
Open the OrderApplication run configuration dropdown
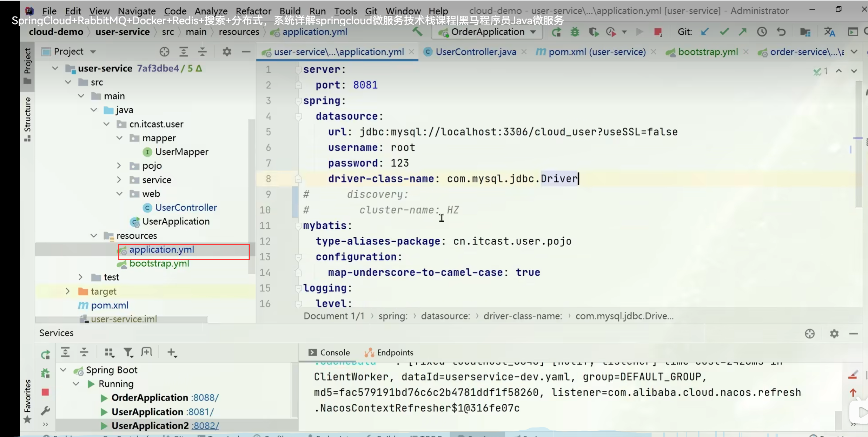(488, 32)
